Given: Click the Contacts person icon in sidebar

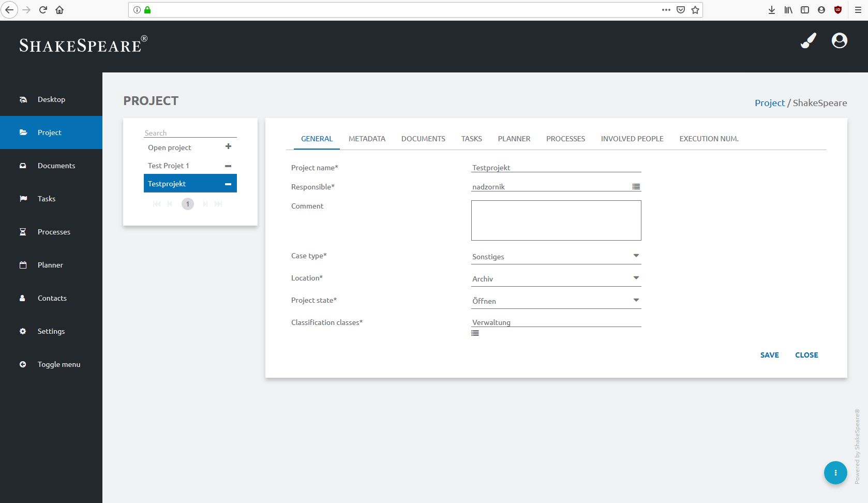Looking at the screenshot, I should [x=22, y=298].
